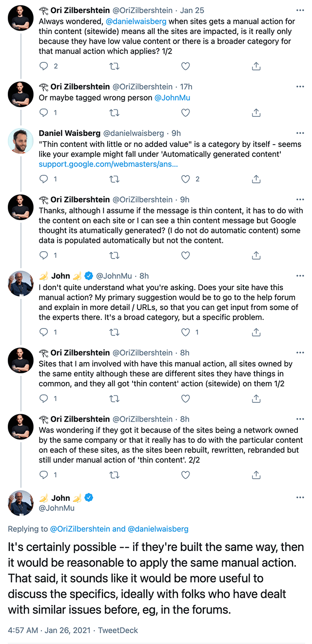Like John's tweet posted 8h ago
The width and height of the screenshot is (312, 644).
[185, 332]
